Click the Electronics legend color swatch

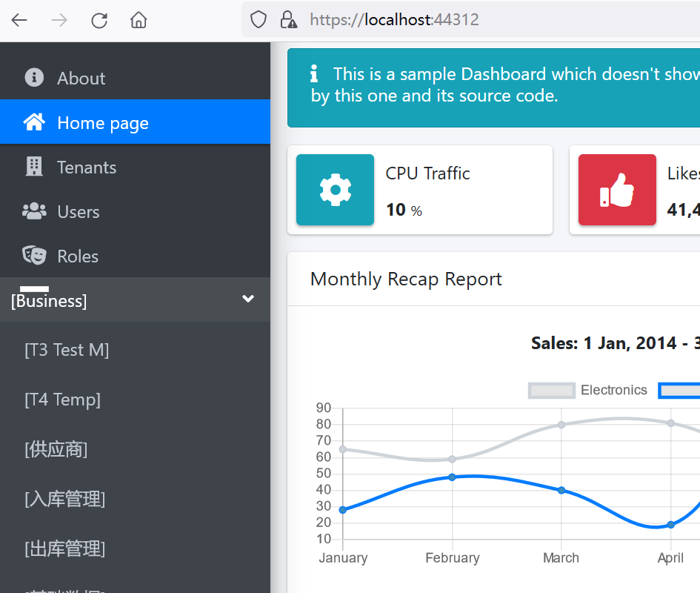tap(551, 390)
